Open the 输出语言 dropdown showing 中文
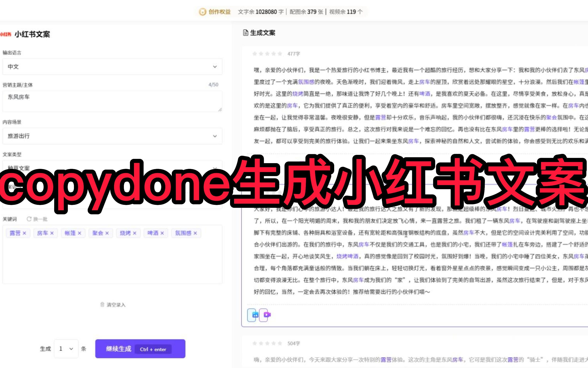This screenshot has width=588, height=368. point(112,67)
